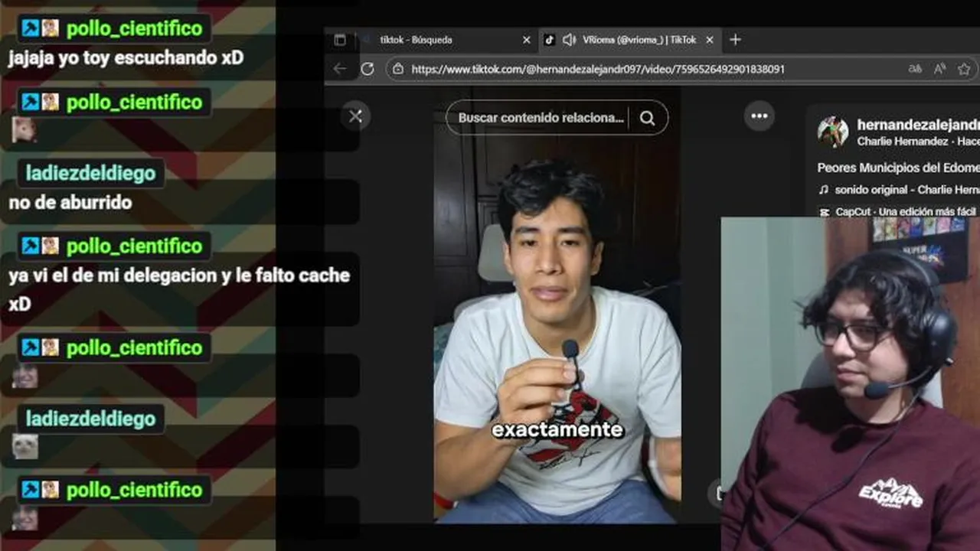This screenshot has height=551, width=980.
Task: Open the hernandezalejandr username link
Action: (918, 125)
